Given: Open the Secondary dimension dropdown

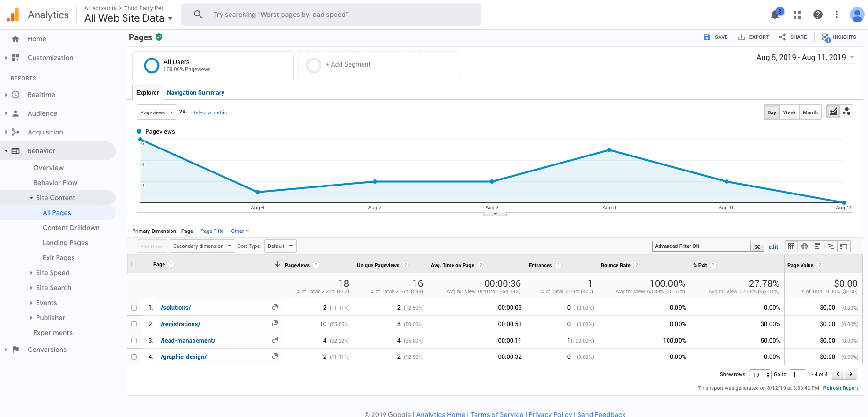Looking at the screenshot, I should pyautogui.click(x=202, y=246).
